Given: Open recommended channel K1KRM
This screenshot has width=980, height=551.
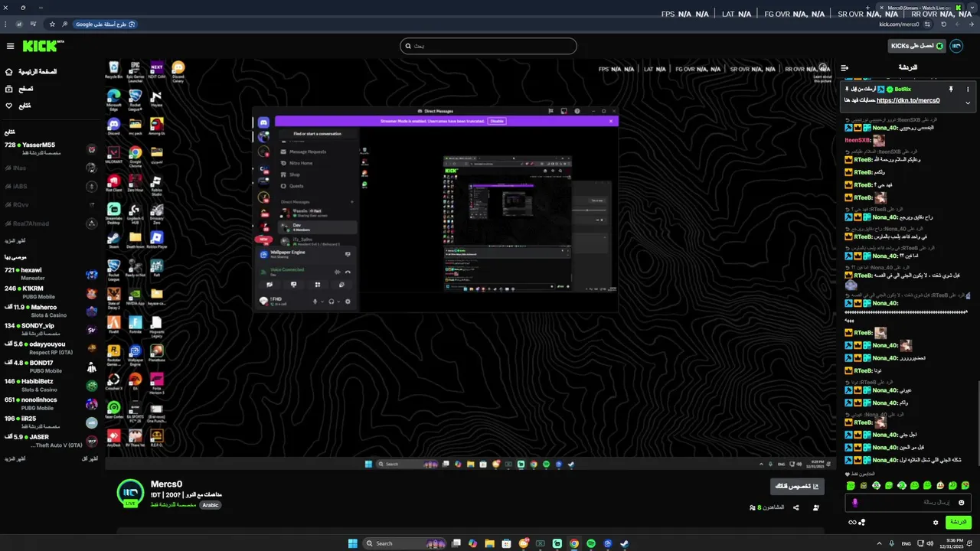Looking at the screenshot, I should 51,292.
